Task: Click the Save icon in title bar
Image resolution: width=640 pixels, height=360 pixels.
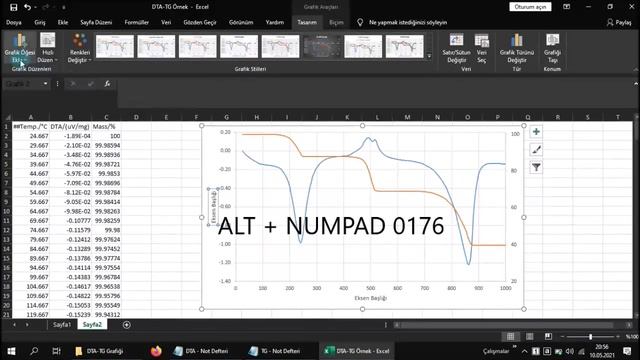Action: [13, 7]
